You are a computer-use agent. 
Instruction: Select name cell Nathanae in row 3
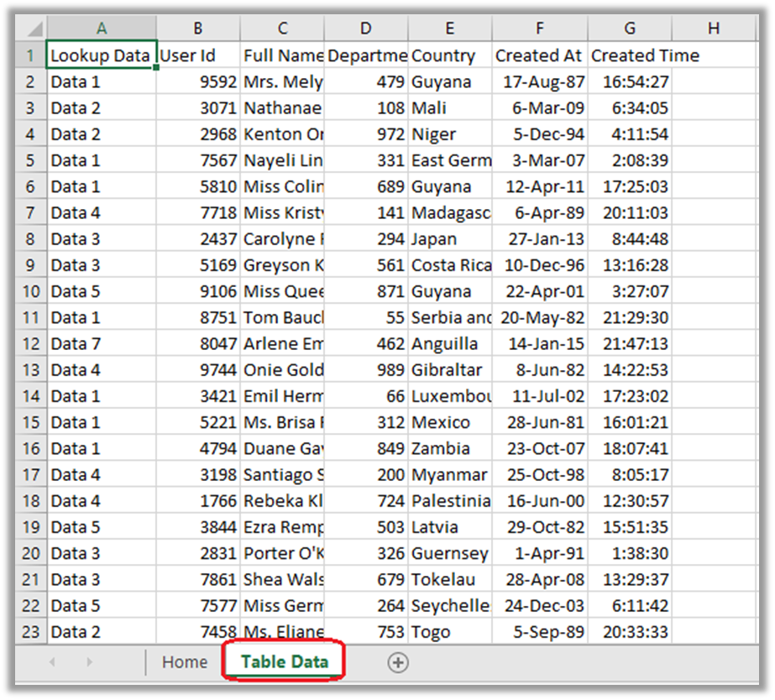click(282, 107)
